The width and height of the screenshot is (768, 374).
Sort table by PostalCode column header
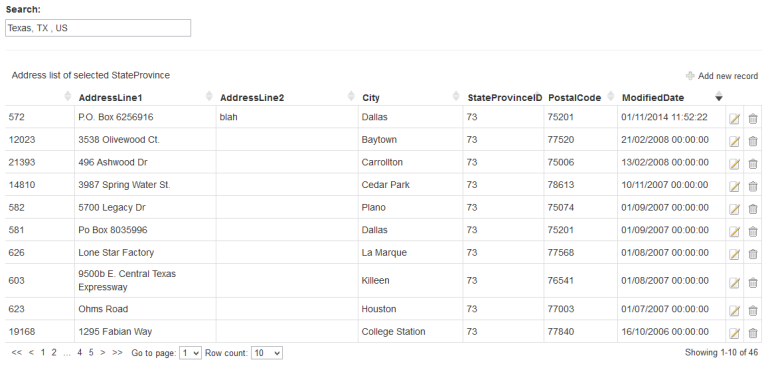click(574, 98)
